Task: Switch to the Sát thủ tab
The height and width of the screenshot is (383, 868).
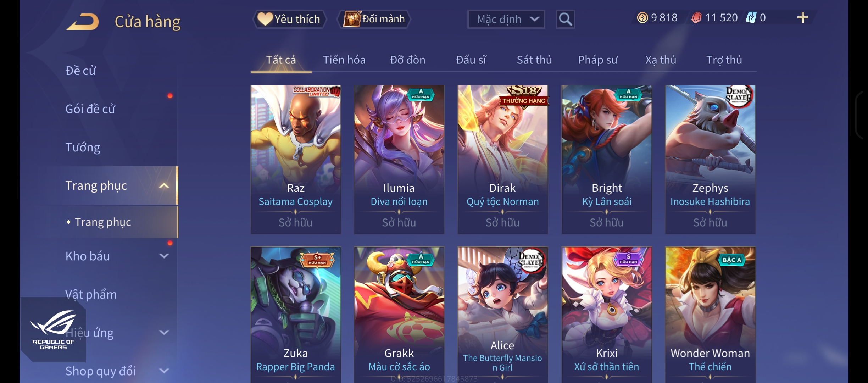Action: (534, 60)
